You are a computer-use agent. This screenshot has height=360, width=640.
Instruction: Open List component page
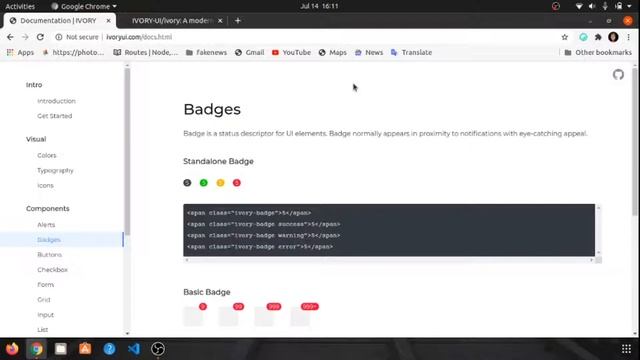(x=42, y=330)
